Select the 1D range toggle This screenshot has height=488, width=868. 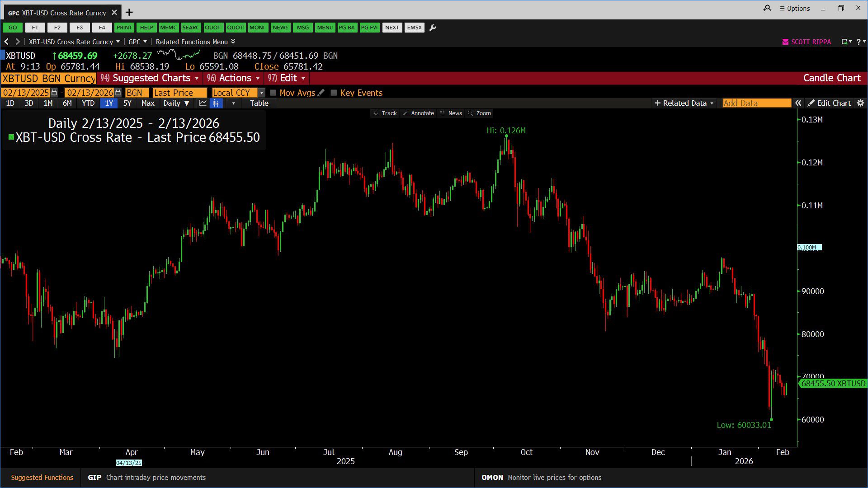[10, 103]
